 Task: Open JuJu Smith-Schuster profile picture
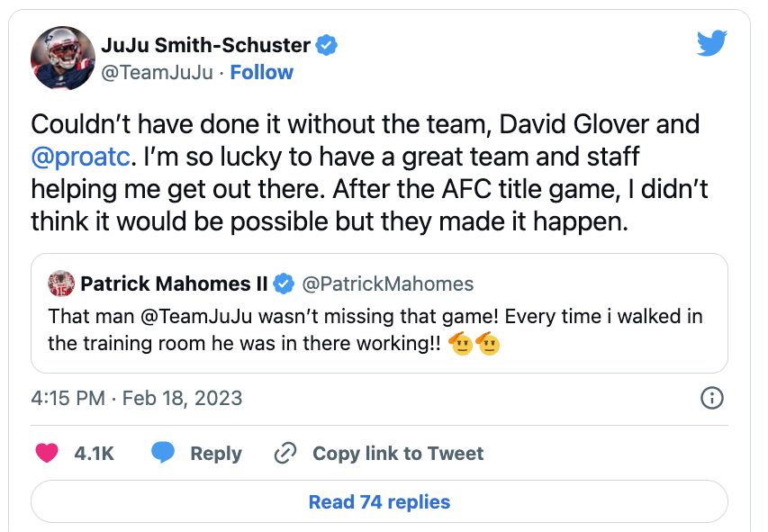click(63, 59)
